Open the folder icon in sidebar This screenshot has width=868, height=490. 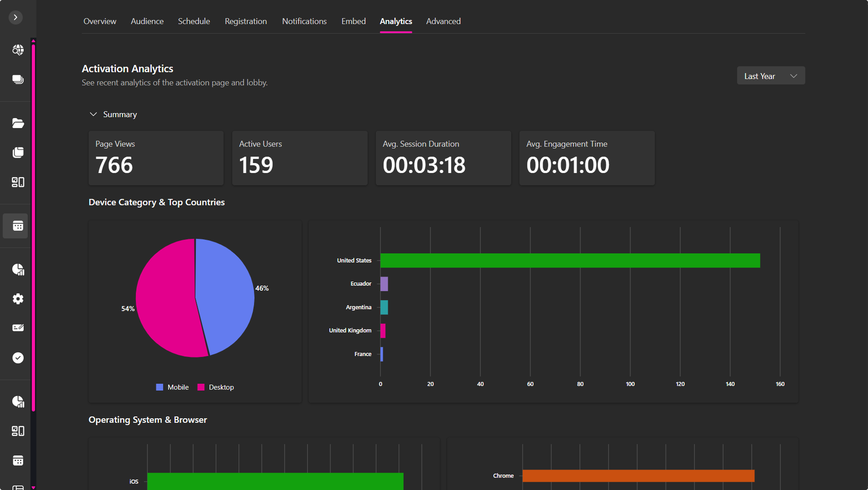(18, 123)
